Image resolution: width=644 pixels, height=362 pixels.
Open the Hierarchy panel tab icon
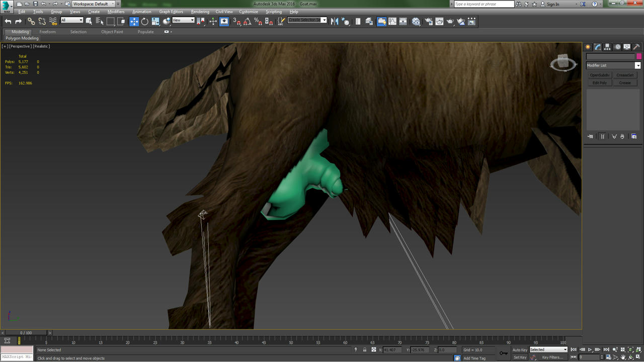click(607, 47)
